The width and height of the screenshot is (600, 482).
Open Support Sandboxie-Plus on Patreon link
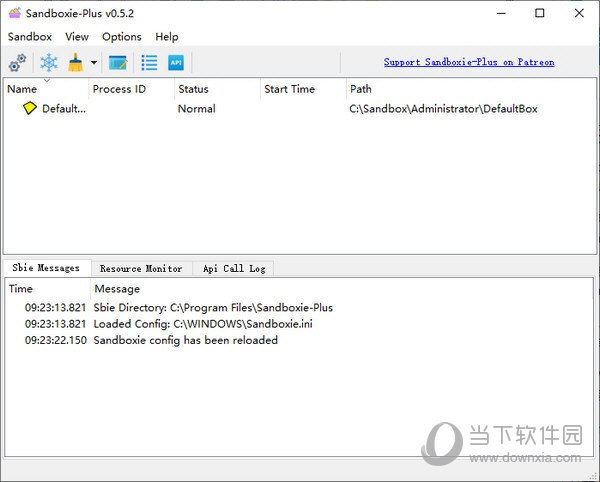click(x=469, y=62)
